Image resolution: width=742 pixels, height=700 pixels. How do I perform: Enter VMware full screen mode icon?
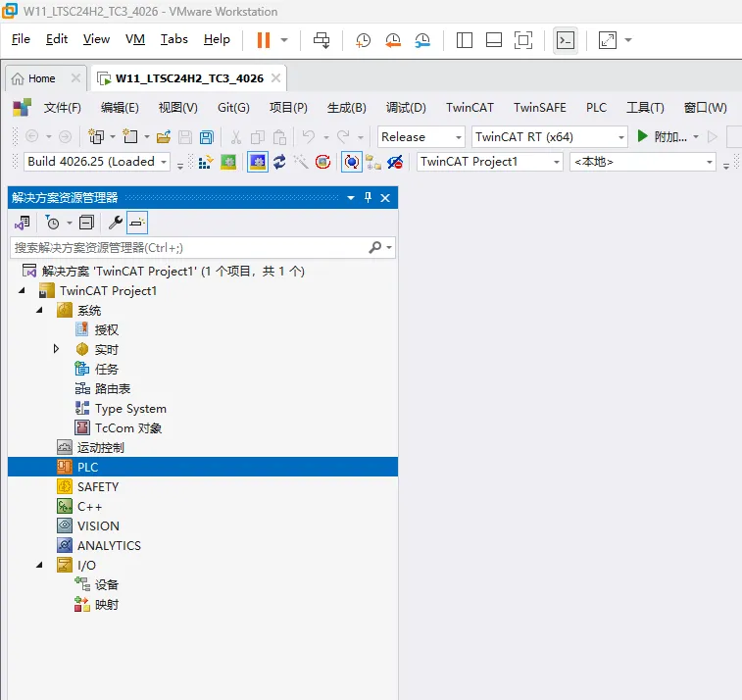(608, 40)
